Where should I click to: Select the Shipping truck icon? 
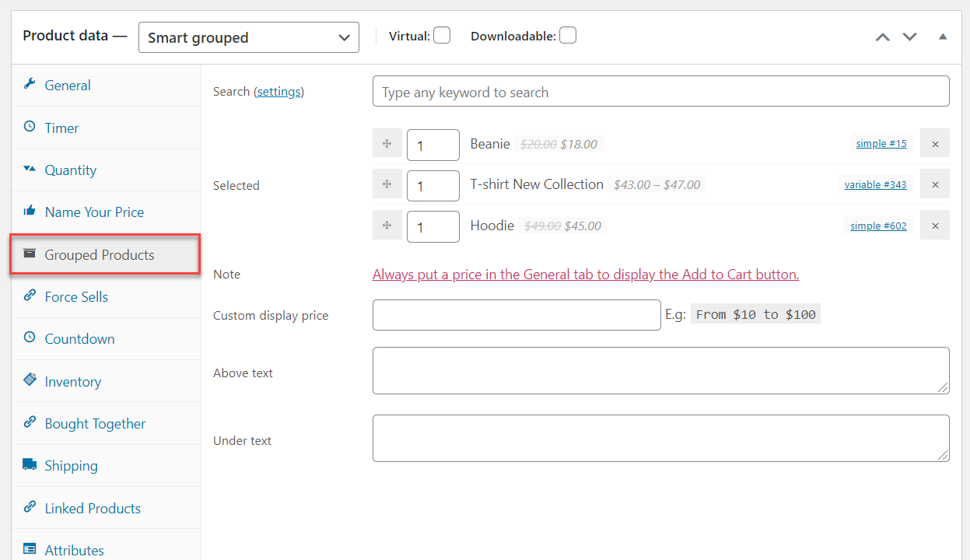pyautogui.click(x=30, y=465)
